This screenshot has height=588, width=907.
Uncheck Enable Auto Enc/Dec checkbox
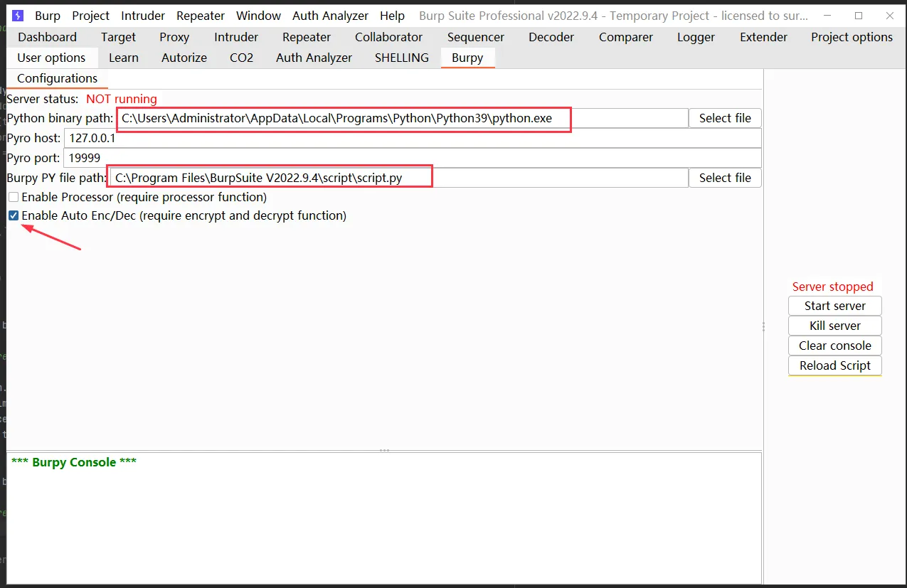(14, 215)
